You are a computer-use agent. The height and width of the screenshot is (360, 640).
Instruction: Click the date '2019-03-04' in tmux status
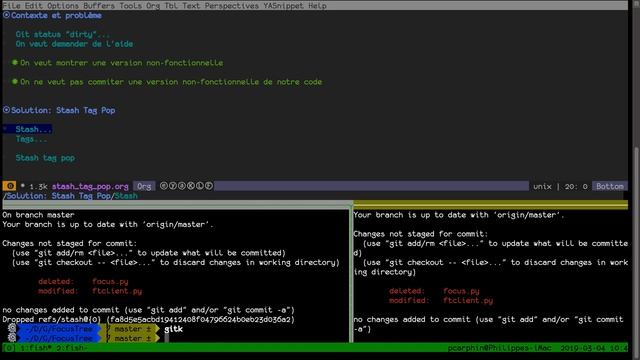[x=582, y=348]
